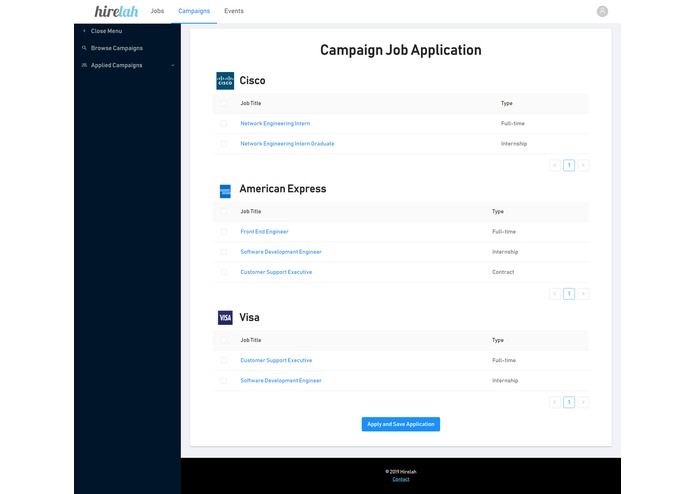
Task: Check Visa Customer Support Executive job
Action: 224,360
